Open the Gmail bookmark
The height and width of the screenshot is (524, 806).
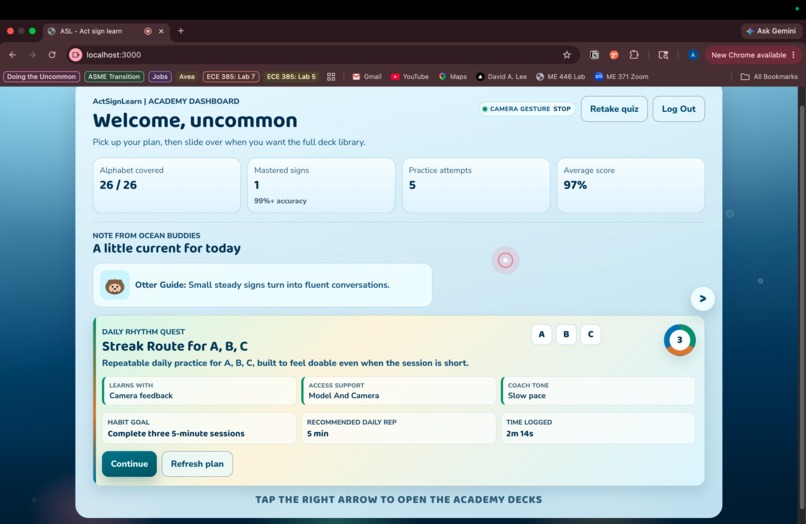pos(367,77)
